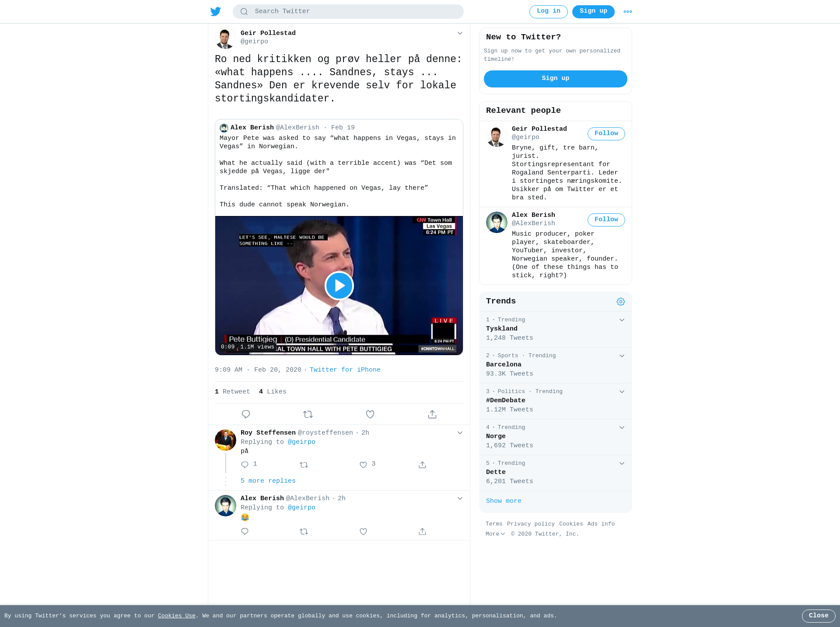
Task: Click Geir Pollestad's name on main tweet
Action: pos(268,33)
